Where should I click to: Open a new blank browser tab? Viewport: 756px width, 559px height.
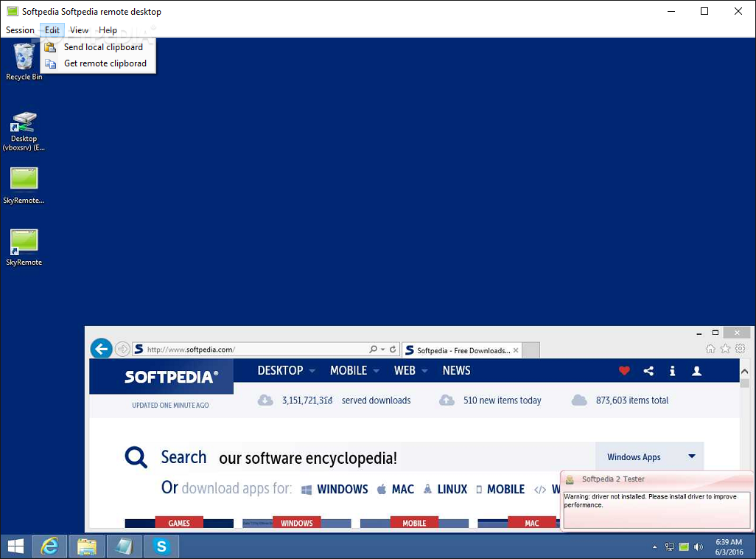(x=531, y=350)
